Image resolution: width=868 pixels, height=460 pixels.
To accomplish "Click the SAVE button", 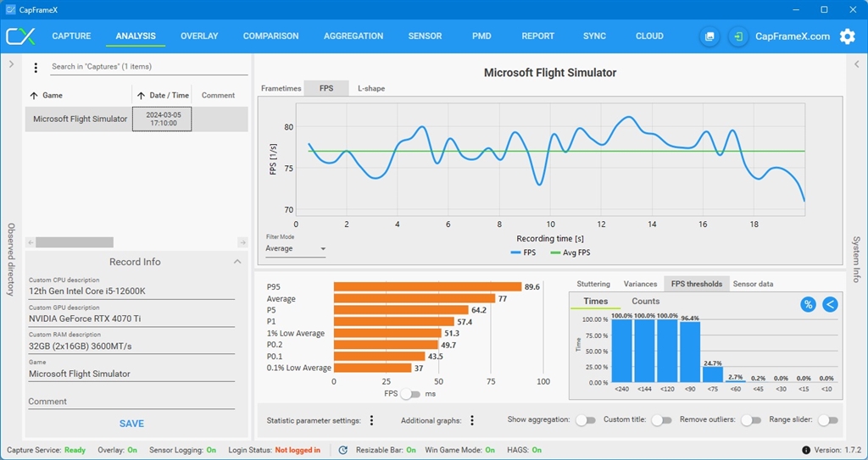I will (131, 424).
